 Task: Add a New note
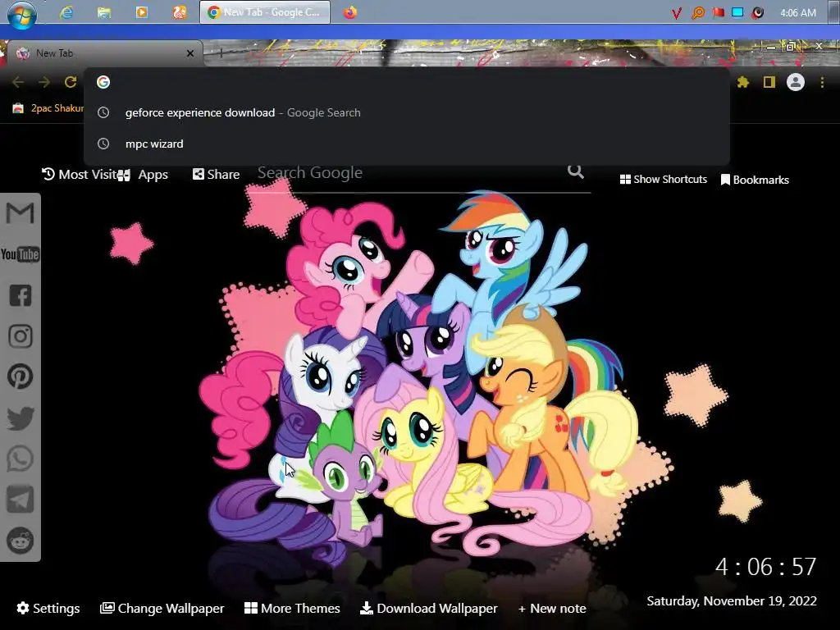(552, 609)
